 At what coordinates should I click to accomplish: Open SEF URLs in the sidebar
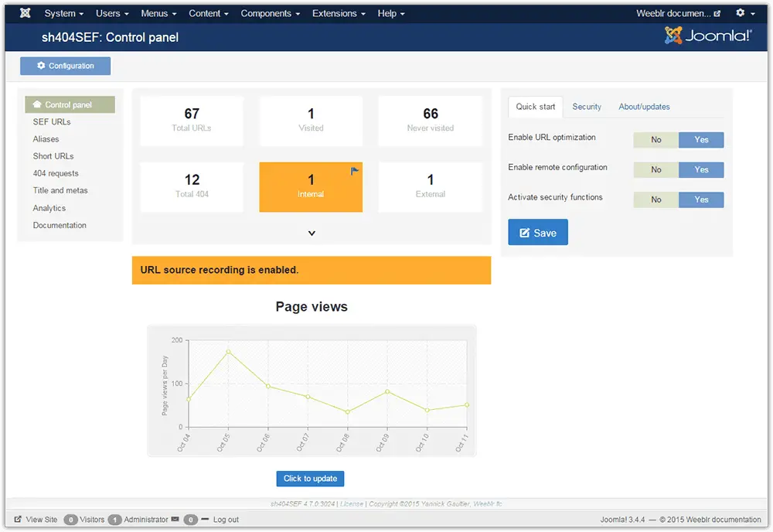(52, 121)
